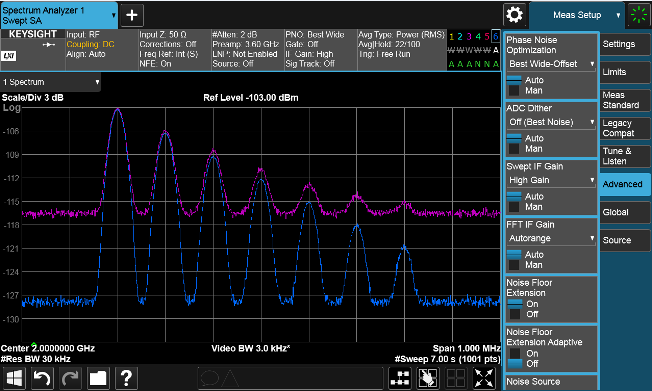Click the Noise Source control

coord(551,383)
